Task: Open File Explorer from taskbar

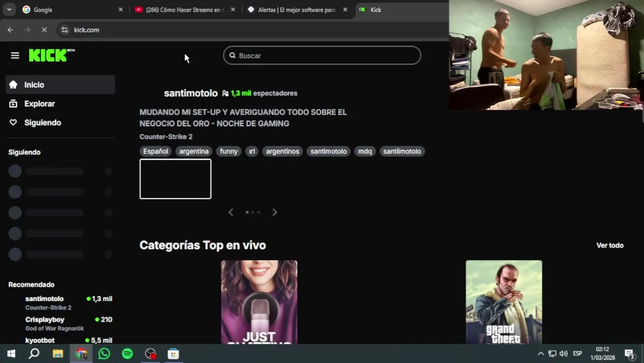Action: (57, 354)
